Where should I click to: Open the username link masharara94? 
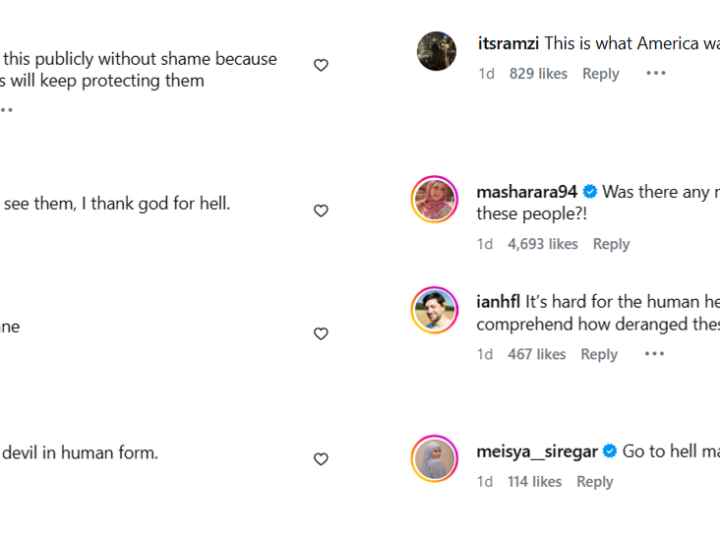[527, 192]
